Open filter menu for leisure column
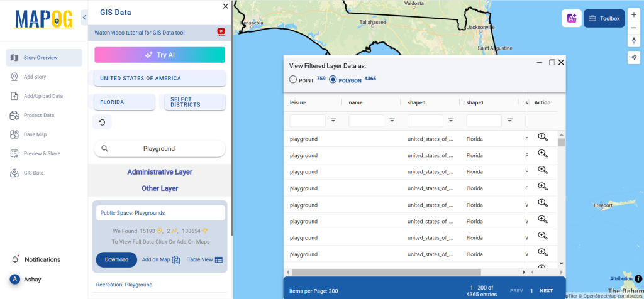The image size is (644, 299). point(333,120)
